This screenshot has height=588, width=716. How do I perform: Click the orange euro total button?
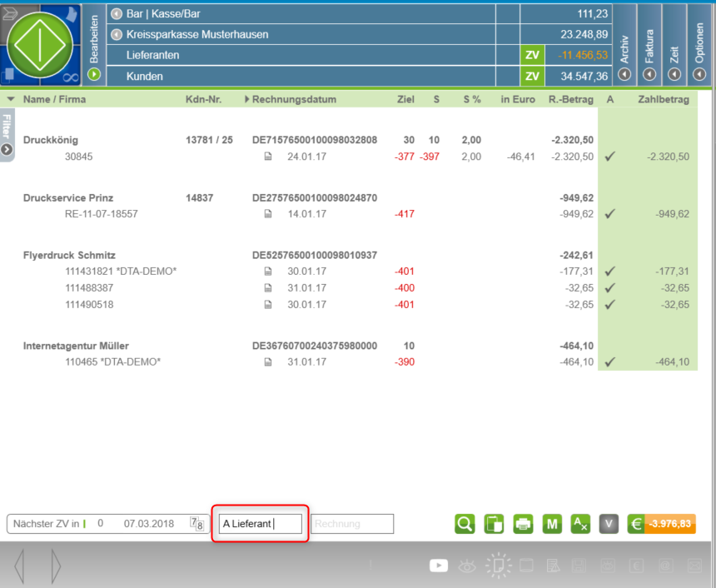pos(662,524)
